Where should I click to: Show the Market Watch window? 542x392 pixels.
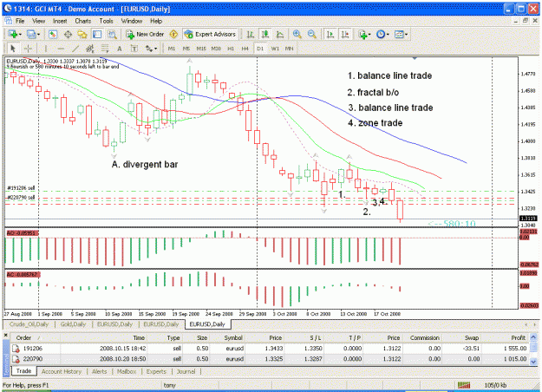53,34
